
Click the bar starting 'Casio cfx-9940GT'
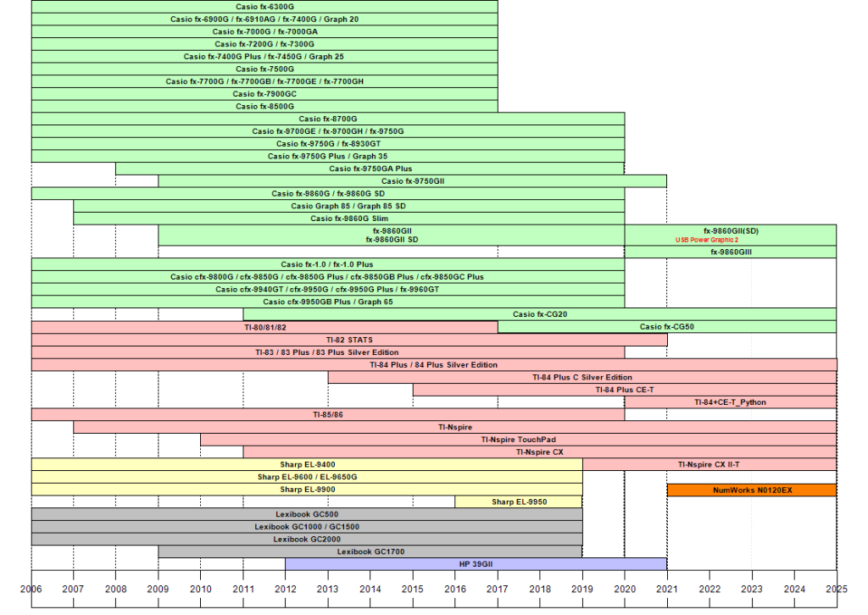[328, 289]
